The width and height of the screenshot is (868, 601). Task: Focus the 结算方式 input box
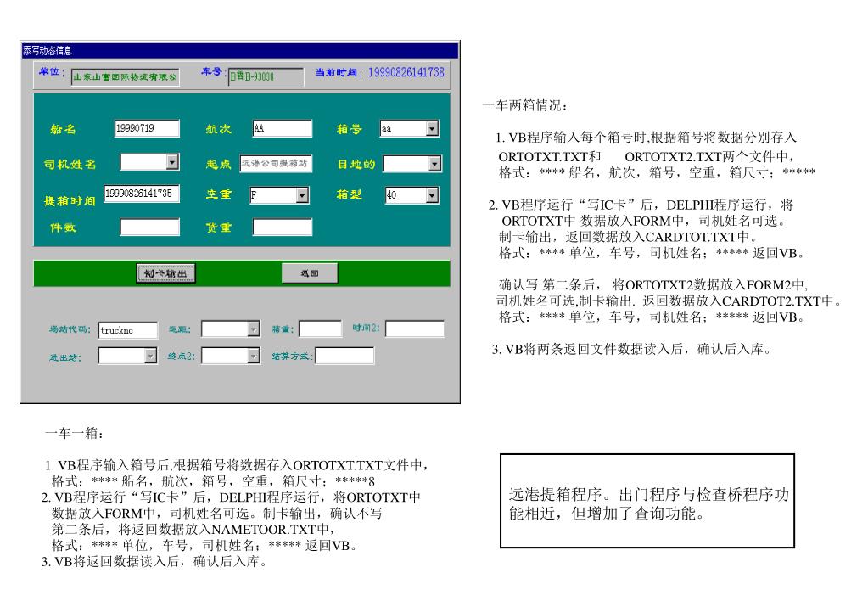coord(344,356)
